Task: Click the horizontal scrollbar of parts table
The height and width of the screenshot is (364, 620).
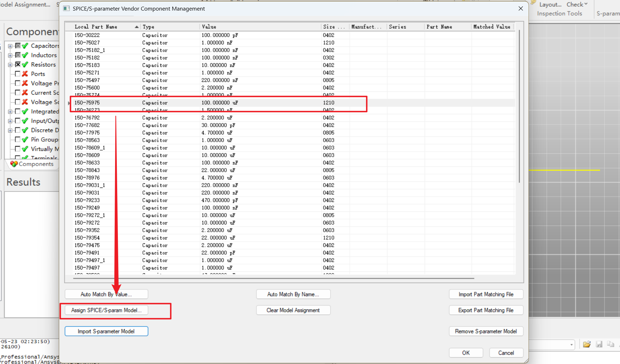Action: coord(273,278)
